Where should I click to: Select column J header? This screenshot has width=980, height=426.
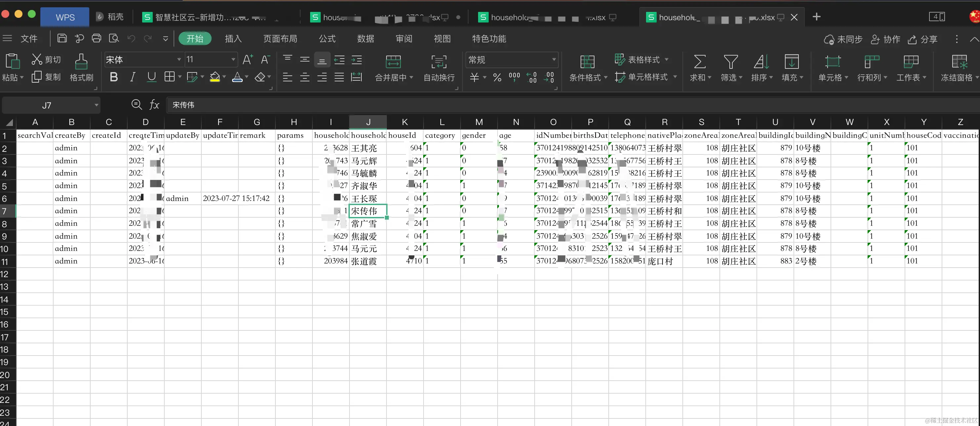point(368,122)
